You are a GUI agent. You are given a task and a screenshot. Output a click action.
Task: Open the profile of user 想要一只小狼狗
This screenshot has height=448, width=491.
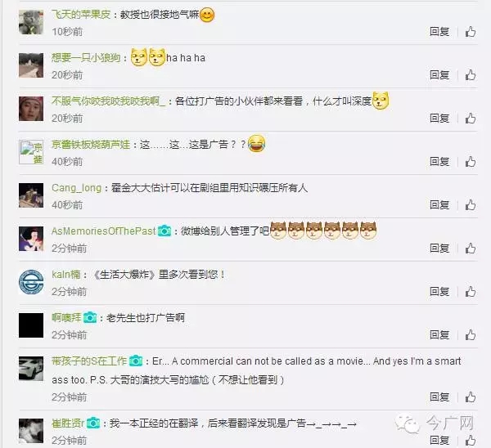pyautogui.click(x=86, y=57)
